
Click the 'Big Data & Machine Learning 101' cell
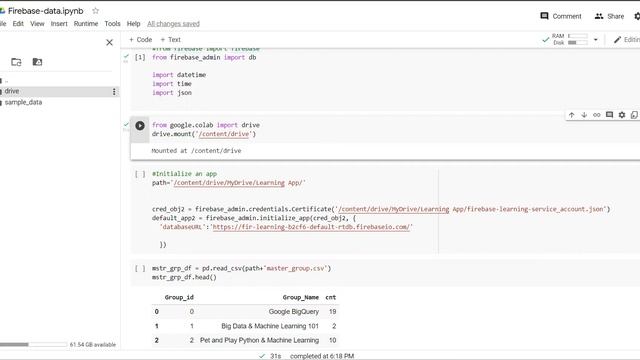(x=270, y=326)
